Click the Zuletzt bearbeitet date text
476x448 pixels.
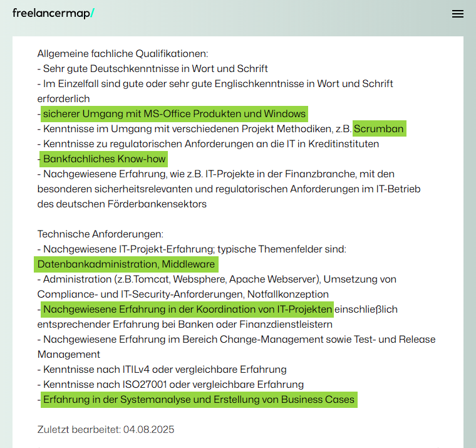tap(106, 429)
